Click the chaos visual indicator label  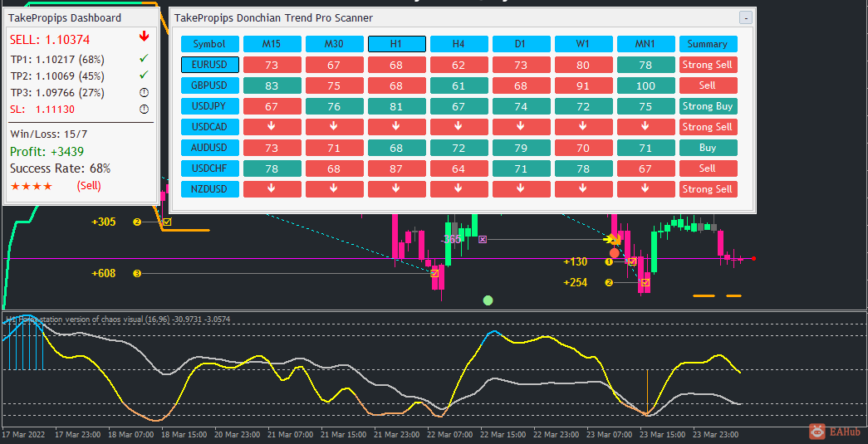tap(117, 319)
